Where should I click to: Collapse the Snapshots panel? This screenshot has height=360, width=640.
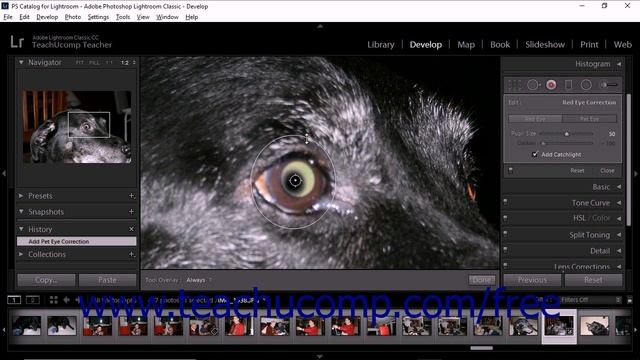tap(21, 212)
